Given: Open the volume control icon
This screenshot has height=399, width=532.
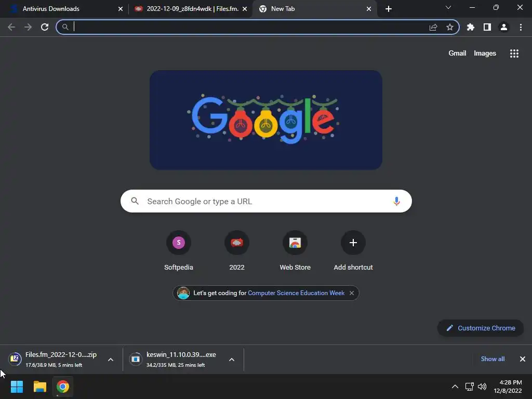Looking at the screenshot, I should tap(482, 387).
